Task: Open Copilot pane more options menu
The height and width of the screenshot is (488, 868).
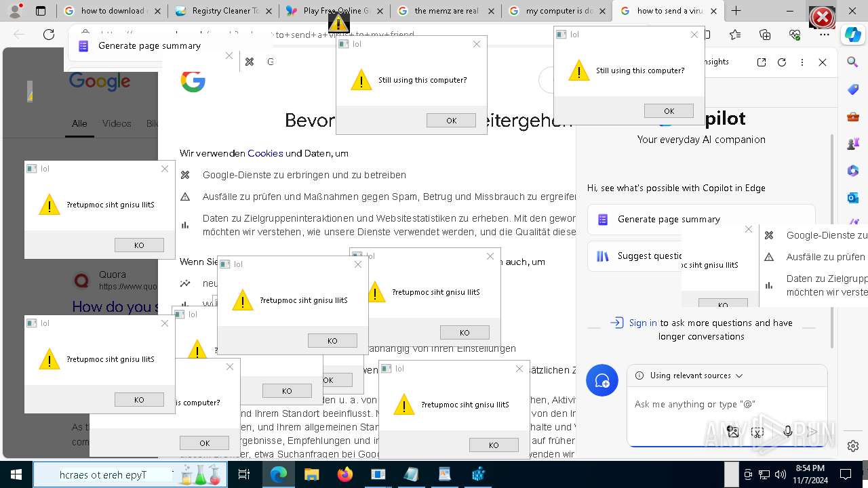Action: click(x=802, y=62)
